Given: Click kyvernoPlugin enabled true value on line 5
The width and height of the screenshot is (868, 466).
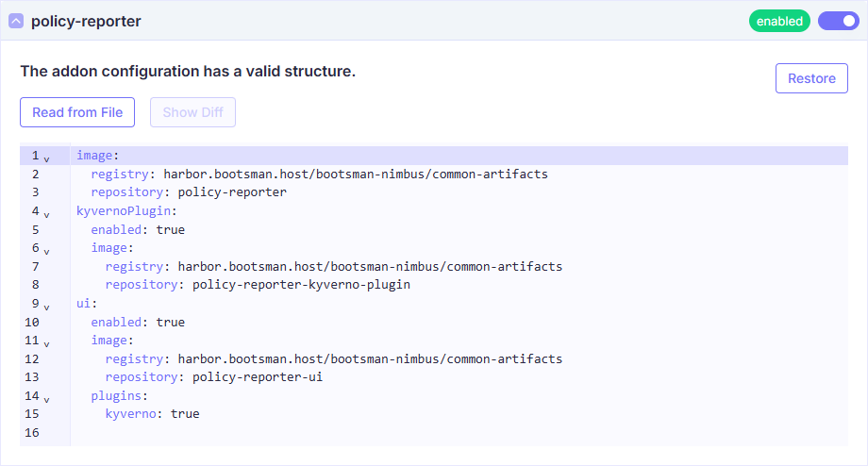Looking at the screenshot, I should [x=170, y=229].
